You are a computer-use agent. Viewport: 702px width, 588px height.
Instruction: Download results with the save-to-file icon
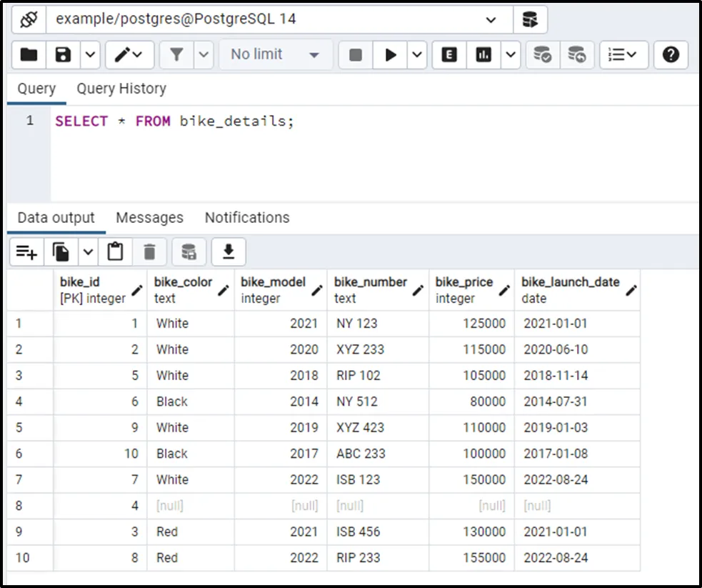tap(229, 251)
